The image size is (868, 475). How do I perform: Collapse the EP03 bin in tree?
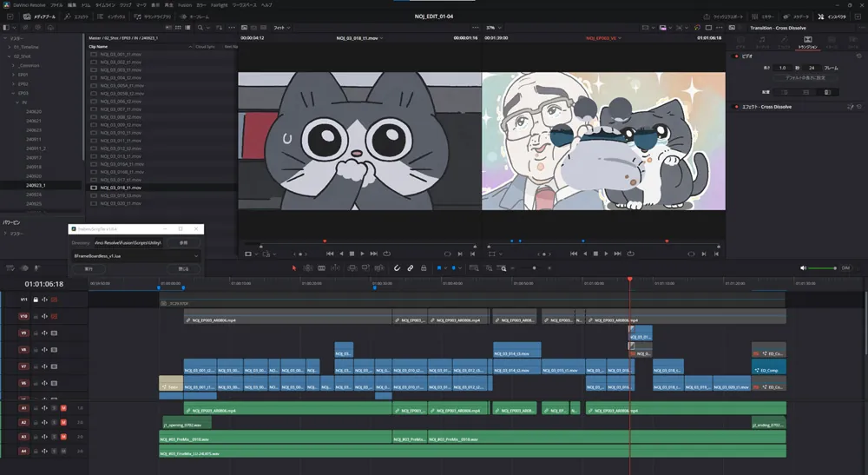click(x=13, y=93)
